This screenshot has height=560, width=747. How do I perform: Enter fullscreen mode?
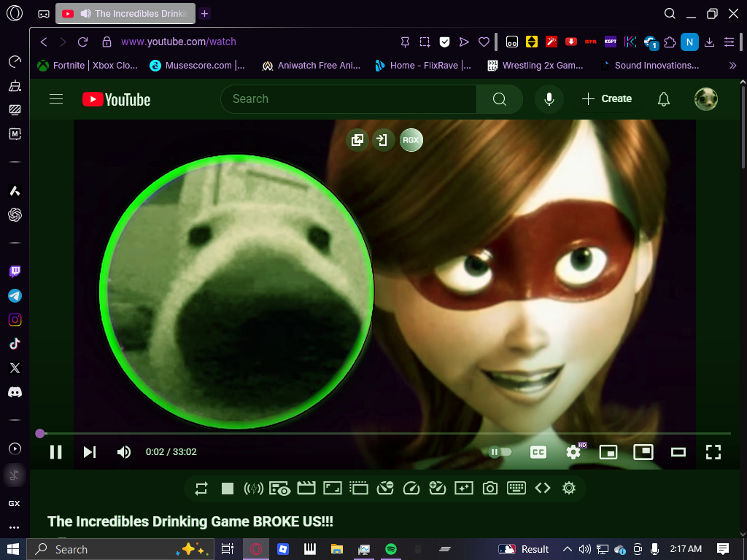tap(713, 452)
